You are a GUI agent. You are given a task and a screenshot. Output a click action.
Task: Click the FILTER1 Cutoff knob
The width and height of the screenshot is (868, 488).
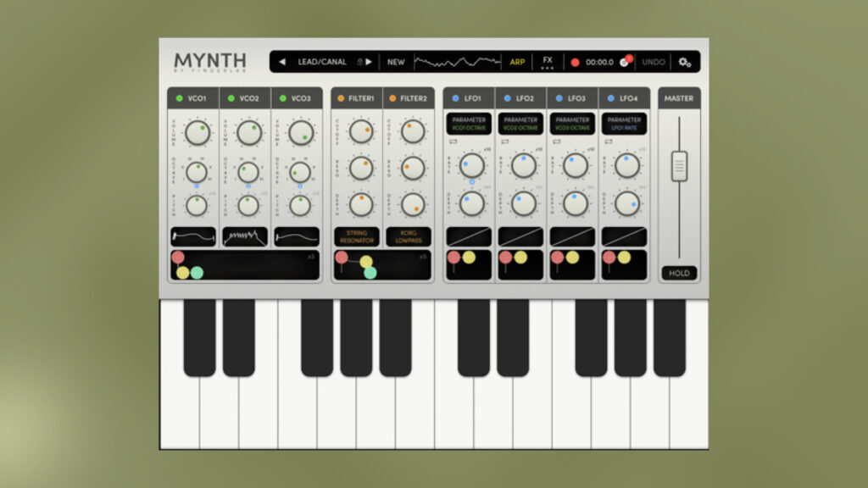(361, 131)
